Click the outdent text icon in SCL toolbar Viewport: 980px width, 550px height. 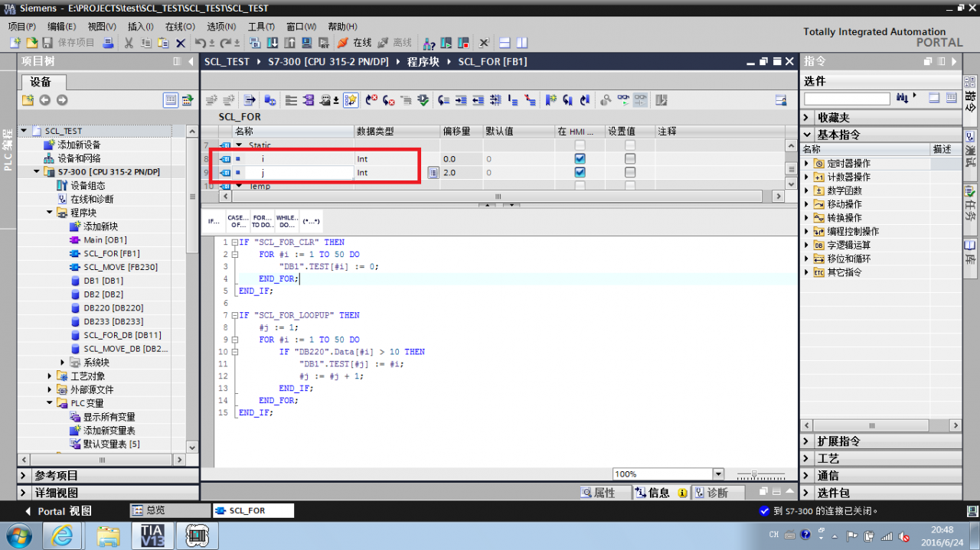[x=479, y=100]
